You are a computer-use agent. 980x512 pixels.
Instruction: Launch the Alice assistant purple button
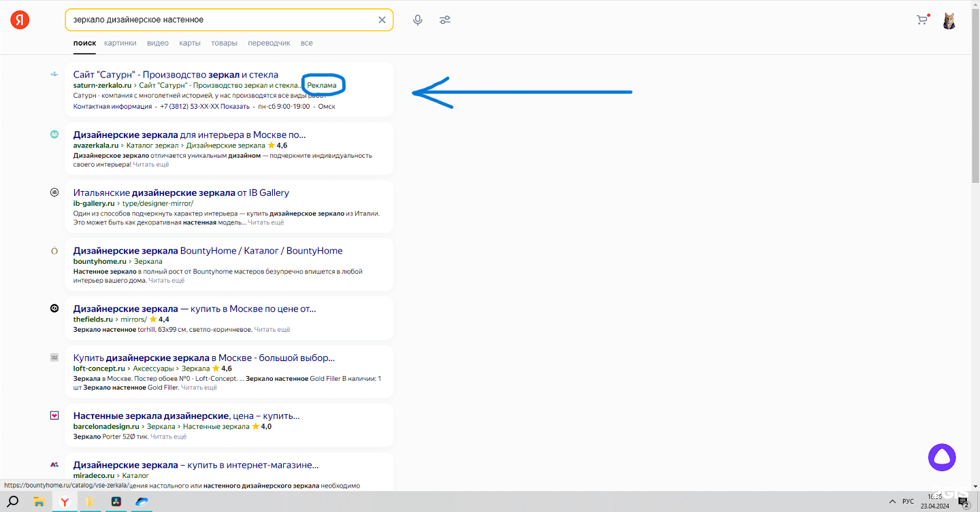coord(942,458)
